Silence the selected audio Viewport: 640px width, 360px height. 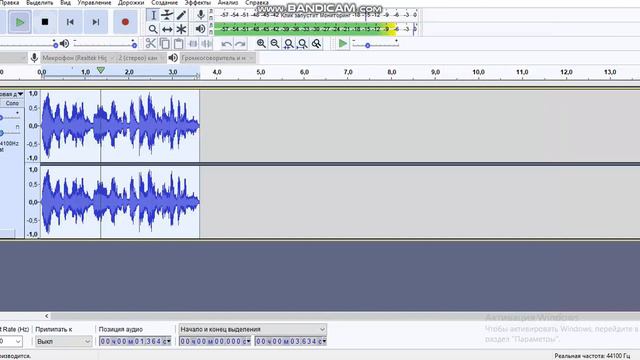point(207,43)
